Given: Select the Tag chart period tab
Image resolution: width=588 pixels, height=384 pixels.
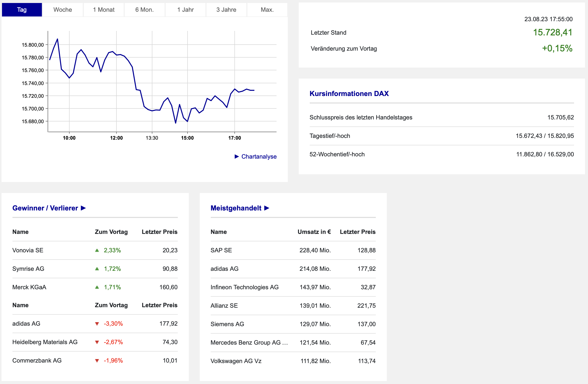Looking at the screenshot, I should tap(22, 10).
